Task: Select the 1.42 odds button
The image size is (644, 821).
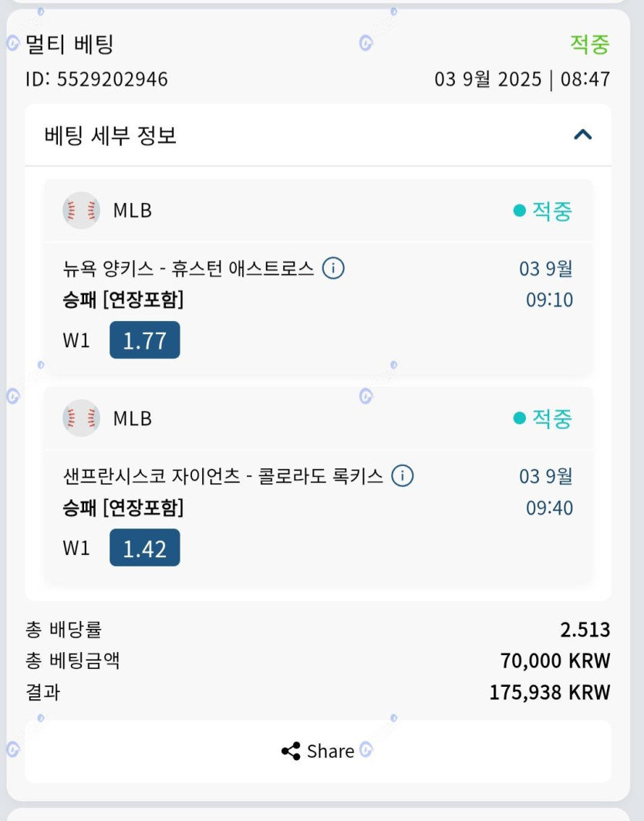Action: click(x=144, y=548)
